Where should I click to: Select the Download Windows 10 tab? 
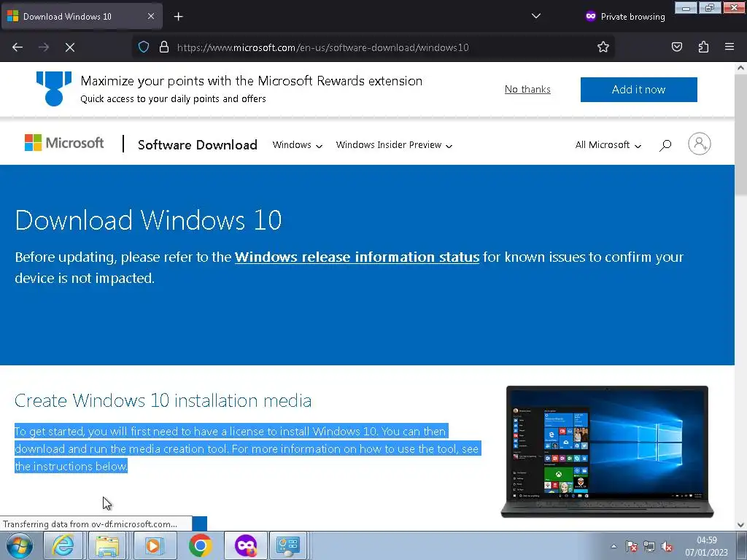(x=82, y=16)
